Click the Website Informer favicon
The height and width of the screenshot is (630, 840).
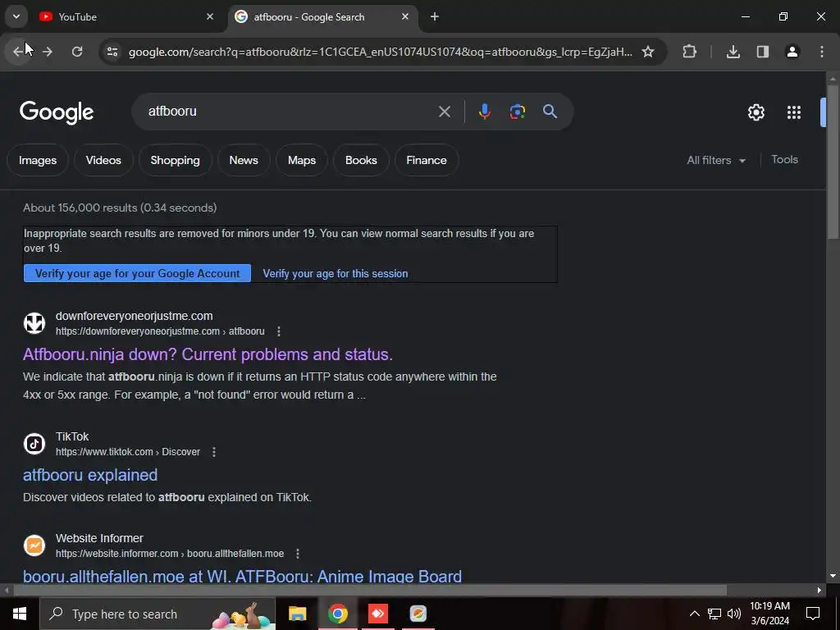(34, 546)
